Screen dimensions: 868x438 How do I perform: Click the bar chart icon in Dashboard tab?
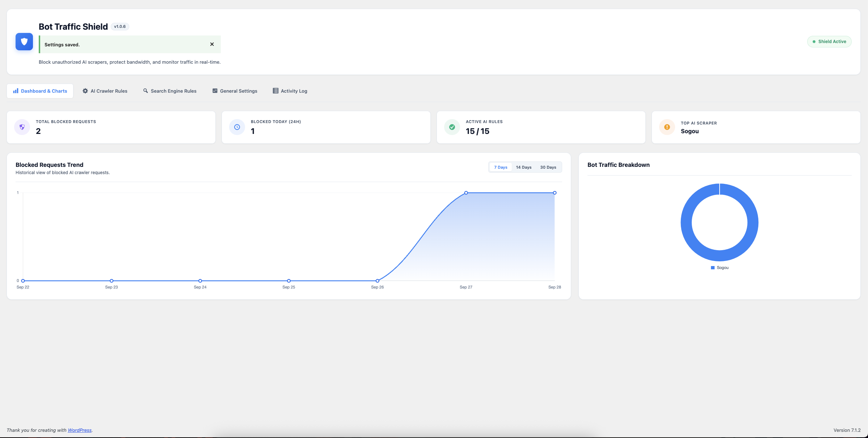click(x=16, y=91)
